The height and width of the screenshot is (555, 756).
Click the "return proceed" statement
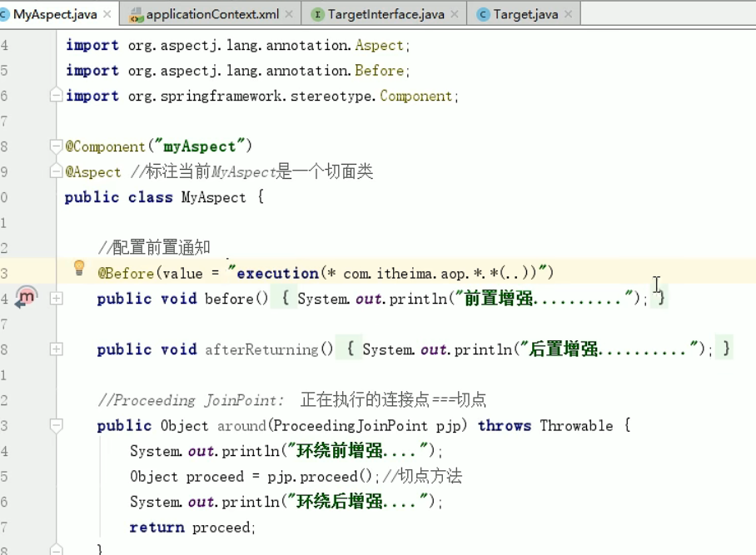point(191,528)
